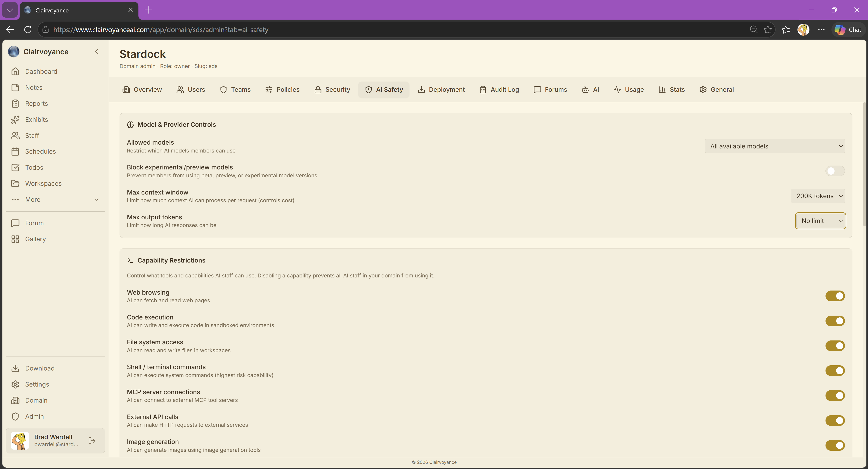Click the favorites star icon in address bar

click(x=768, y=30)
